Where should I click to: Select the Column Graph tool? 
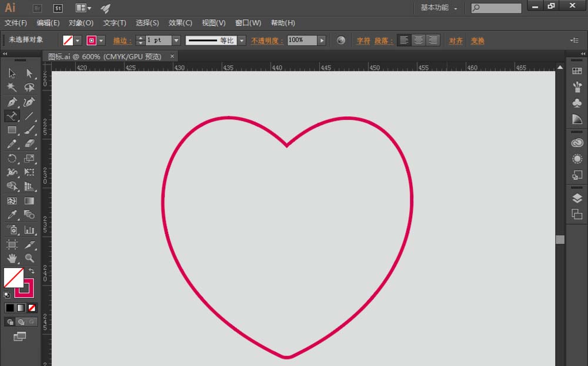click(29, 230)
